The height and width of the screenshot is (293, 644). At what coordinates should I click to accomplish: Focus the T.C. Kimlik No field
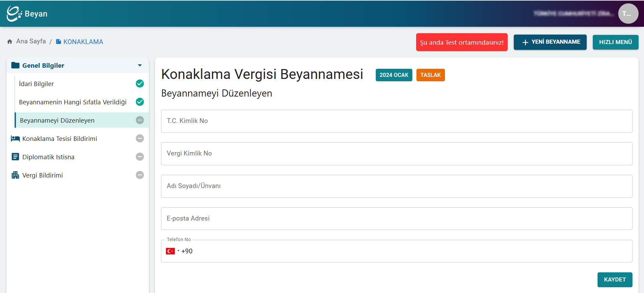coord(397,121)
